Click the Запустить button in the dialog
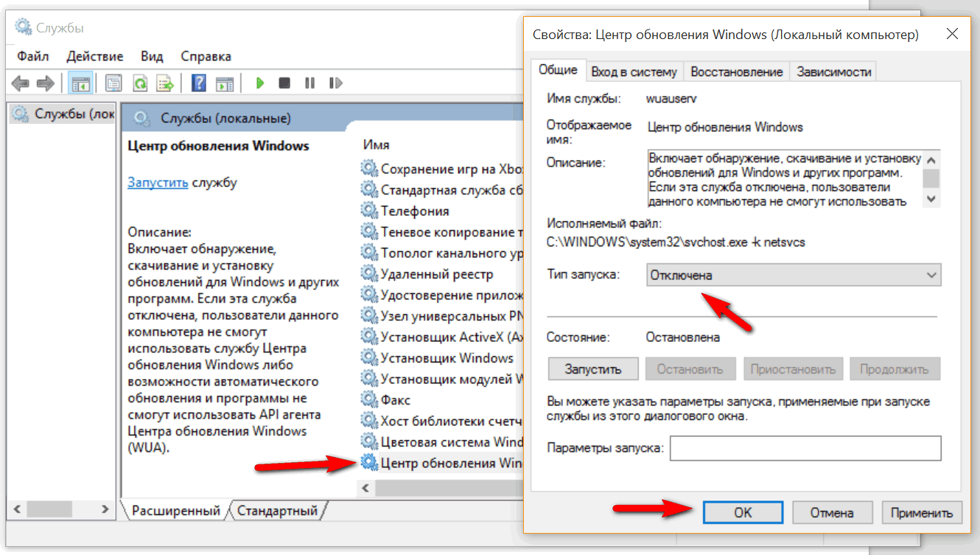 point(592,369)
